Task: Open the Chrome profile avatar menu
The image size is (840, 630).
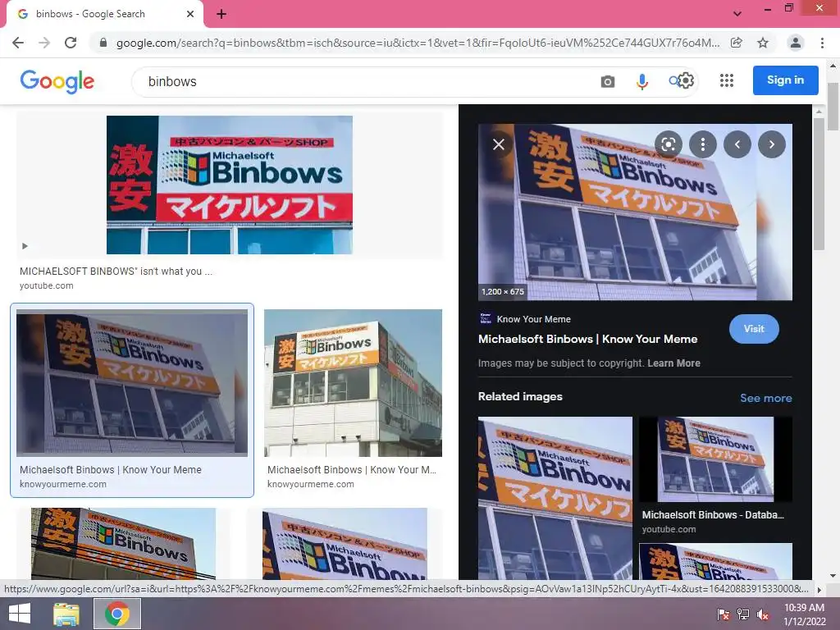Action: coord(796,43)
